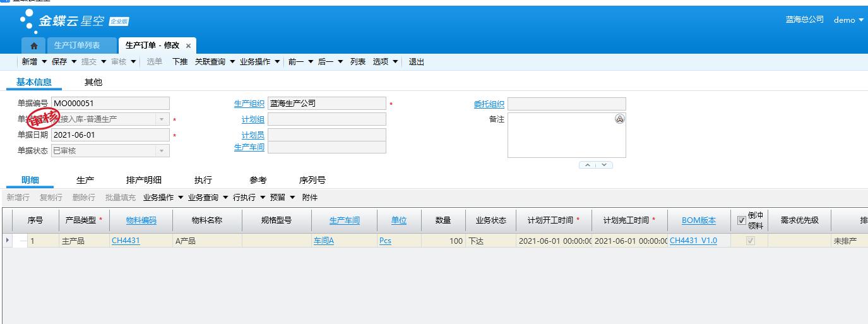Screen dimensions: 868x324
Task: Expand the 提交 dropdown arrow
Action: click(x=104, y=62)
